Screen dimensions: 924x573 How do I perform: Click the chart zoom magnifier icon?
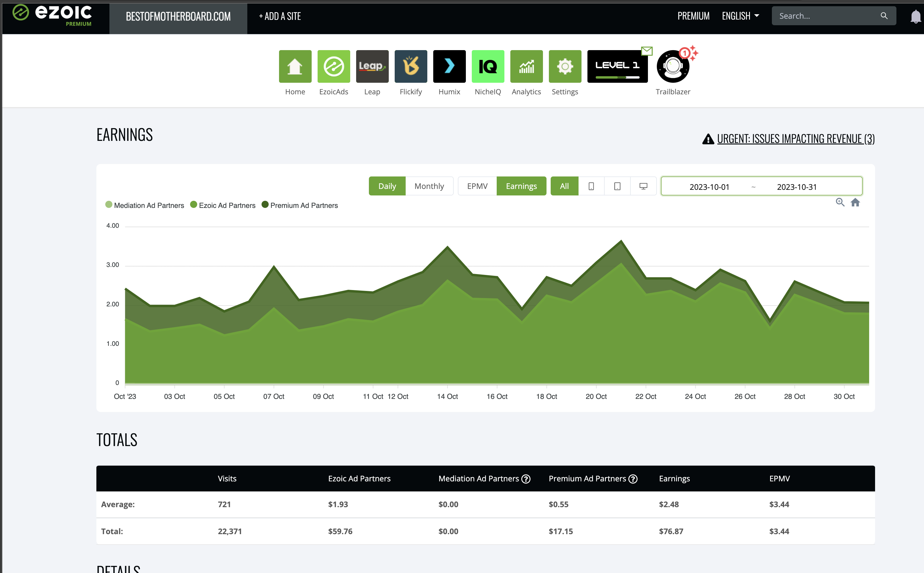coord(840,202)
